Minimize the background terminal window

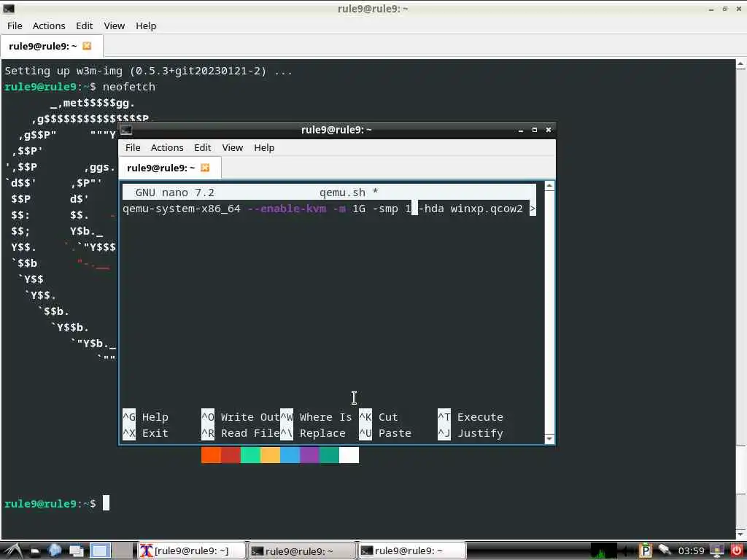(x=711, y=9)
